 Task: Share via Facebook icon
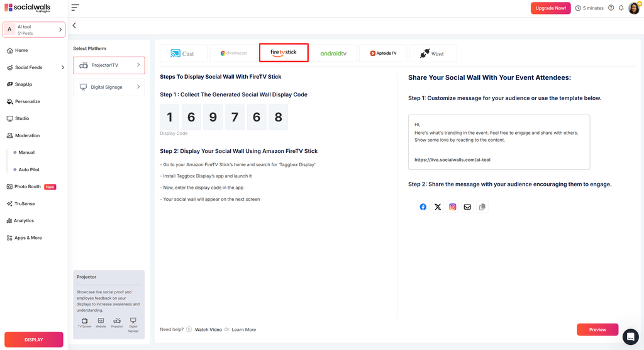tap(423, 207)
